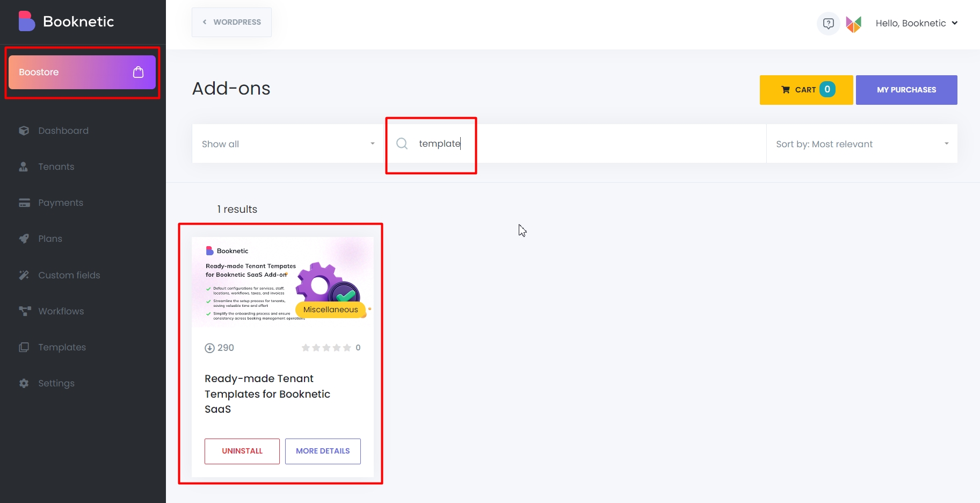Image resolution: width=980 pixels, height=503 pixels.
Task: Click the search magnifier icon
Action: coord(402,143)
